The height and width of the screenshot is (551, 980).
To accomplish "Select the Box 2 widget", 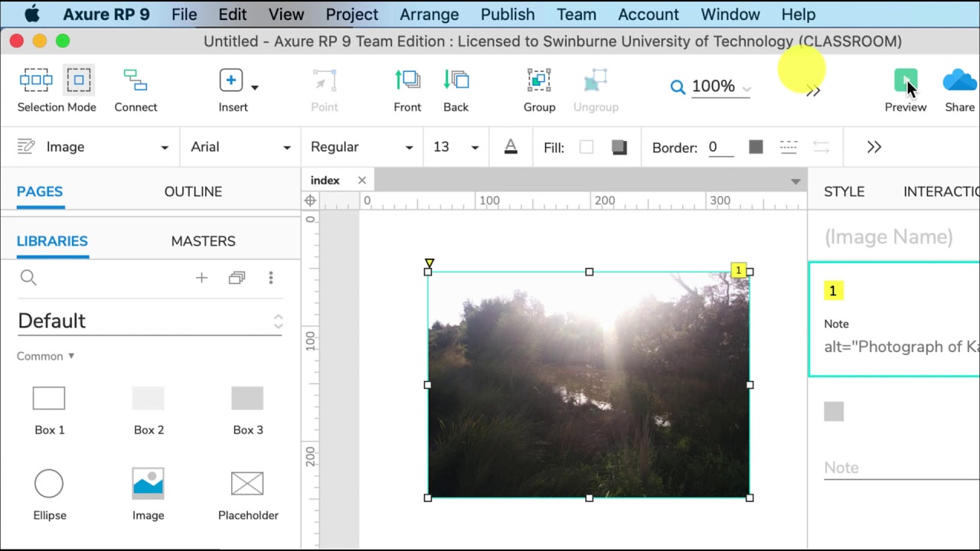I will (x=149, y=411).
